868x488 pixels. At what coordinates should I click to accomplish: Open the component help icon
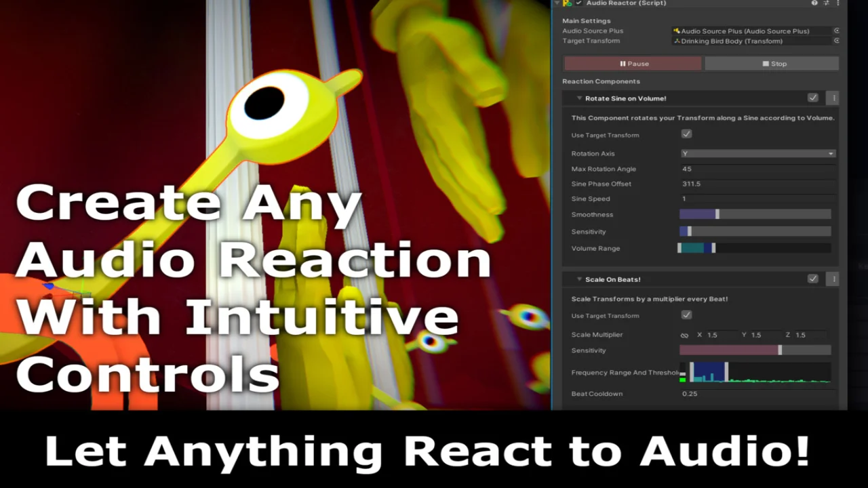coord(814,3)
